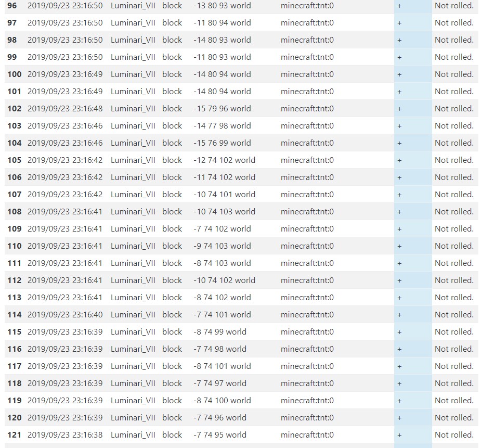482x448 pixels.
Task: Click the plus sign in row 99
Action: click(x=399, y=57)
